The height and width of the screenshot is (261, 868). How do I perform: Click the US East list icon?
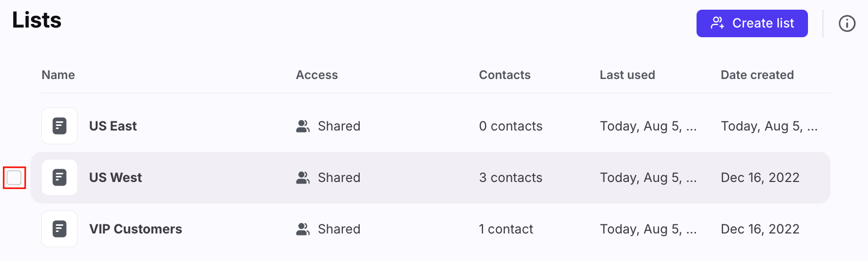click(60, 126)
